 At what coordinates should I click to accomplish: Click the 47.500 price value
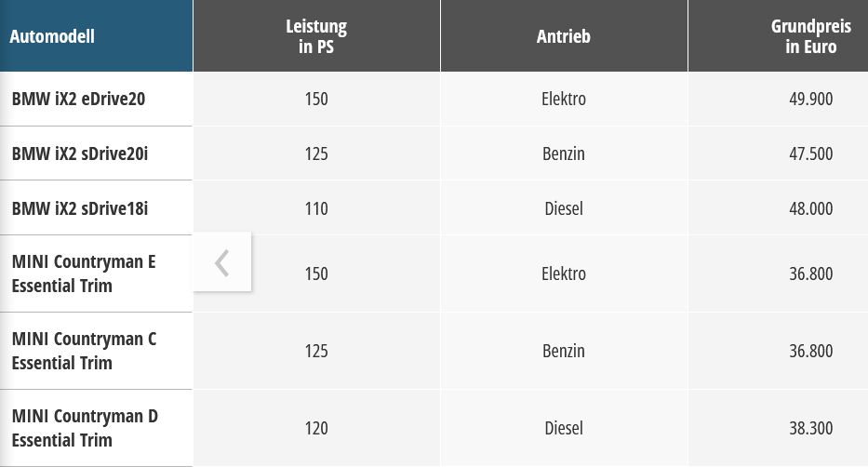(810, 153)
